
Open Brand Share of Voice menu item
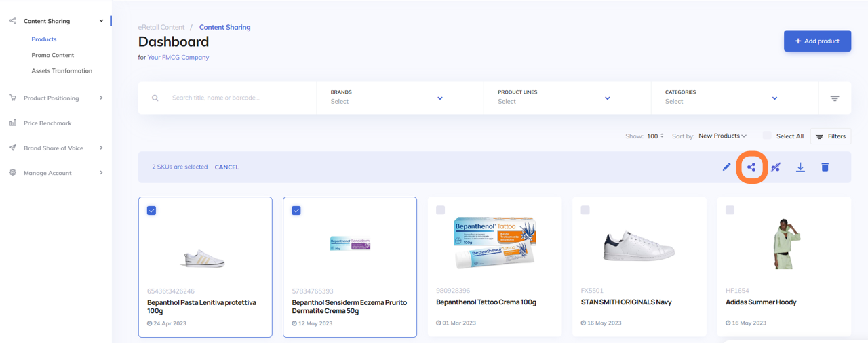54,148
